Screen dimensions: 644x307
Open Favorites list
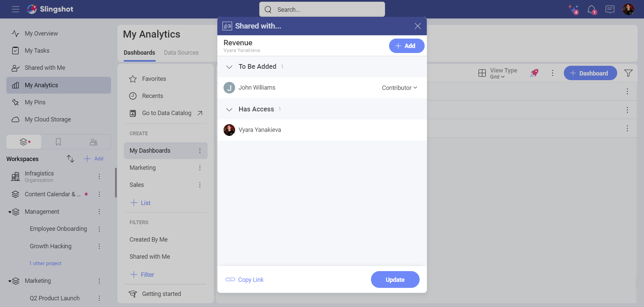(166, 79)
